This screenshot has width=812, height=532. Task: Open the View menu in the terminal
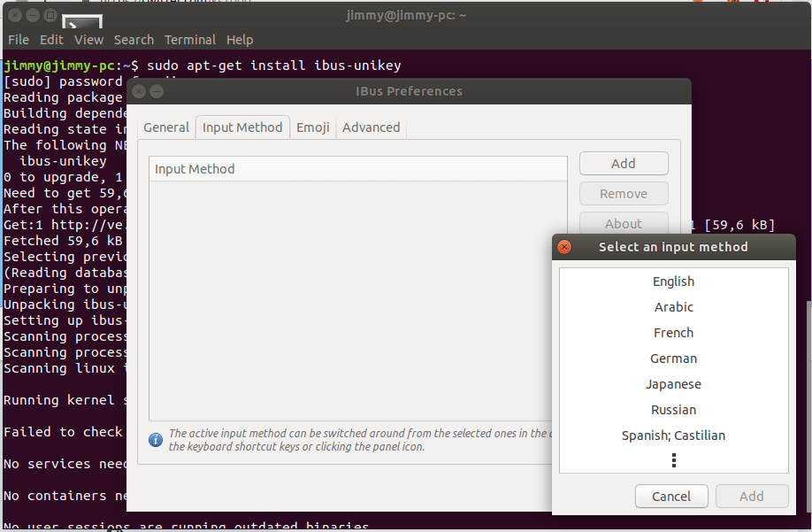88,40
